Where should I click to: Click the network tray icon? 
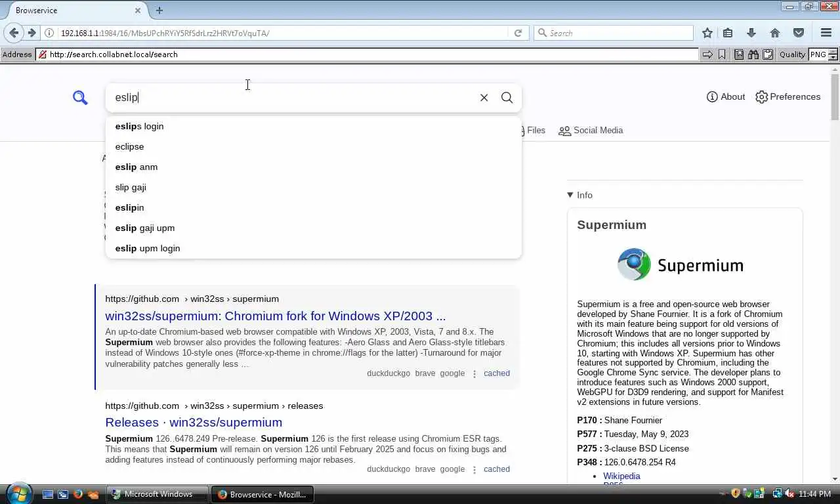[778, 493]
